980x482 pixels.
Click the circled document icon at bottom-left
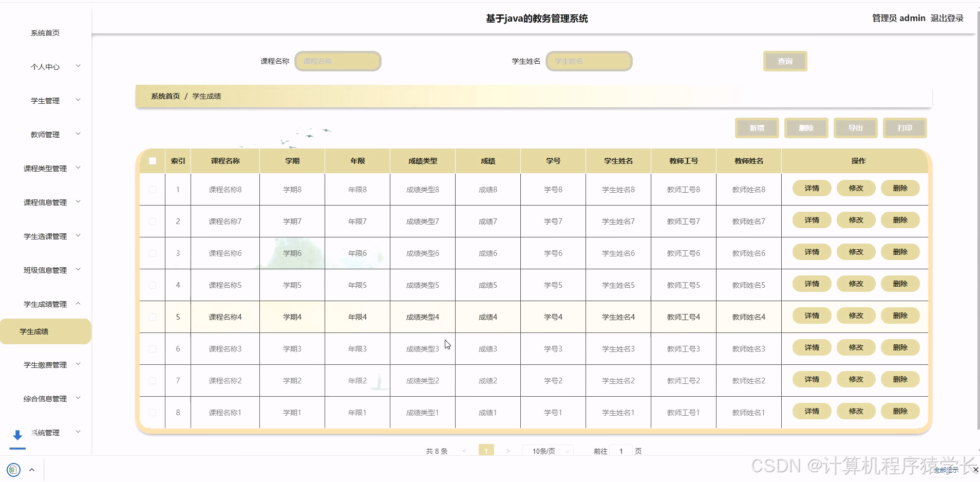pyautogui.click(x=14, y=470)
